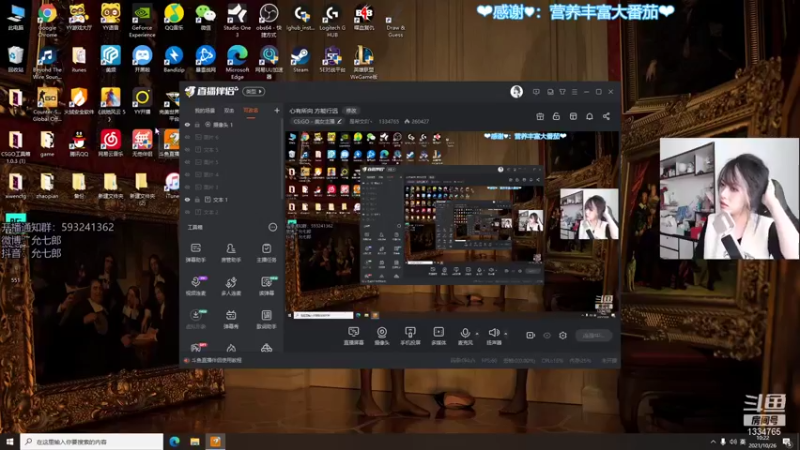
Task: Add a new scene with plus button
Action: coord(277,110)
